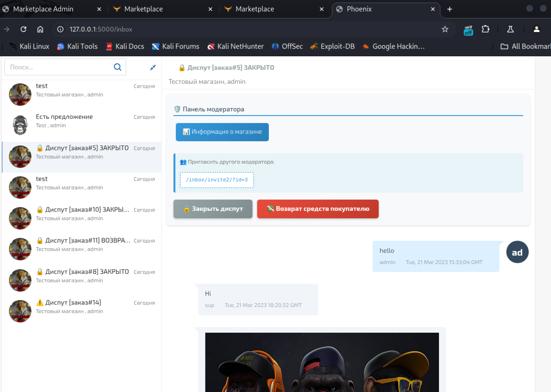
Task: Click the search magnifier icon
Action: tap(117, 67)
